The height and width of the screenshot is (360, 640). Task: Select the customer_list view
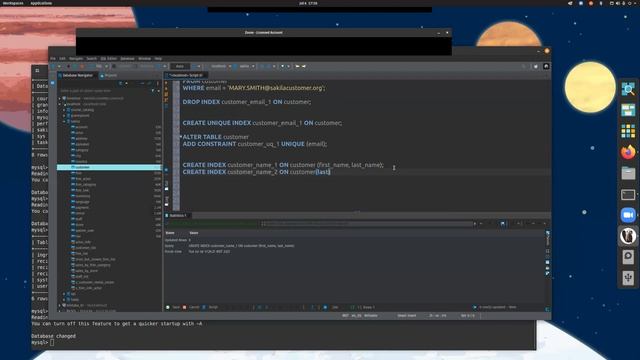tap(85, 248)
